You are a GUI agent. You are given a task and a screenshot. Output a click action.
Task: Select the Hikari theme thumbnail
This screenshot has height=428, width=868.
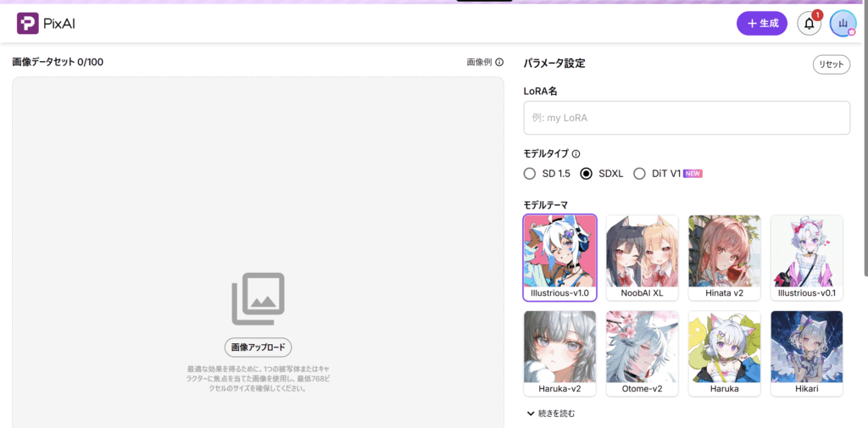806,353
